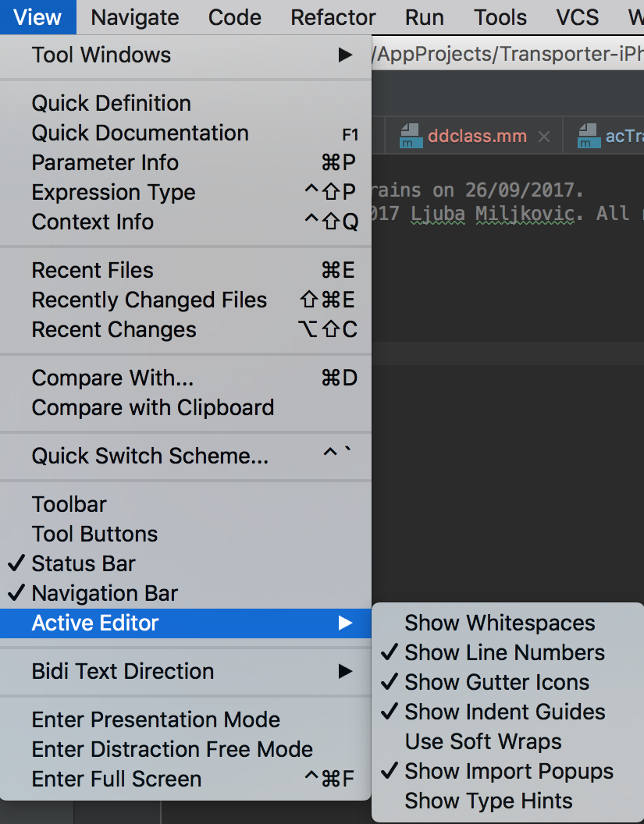Enable Use Soft Wraps

coord(483,741)
